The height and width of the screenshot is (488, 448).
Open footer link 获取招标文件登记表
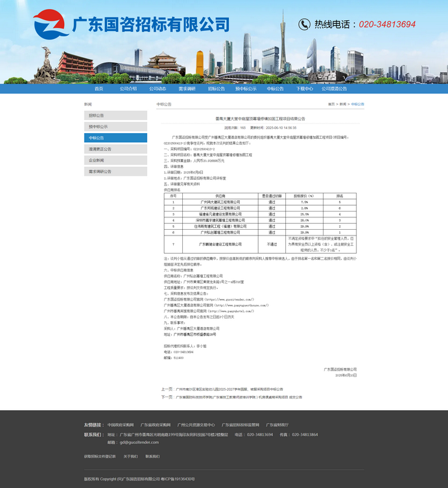(x=100, y=457)
